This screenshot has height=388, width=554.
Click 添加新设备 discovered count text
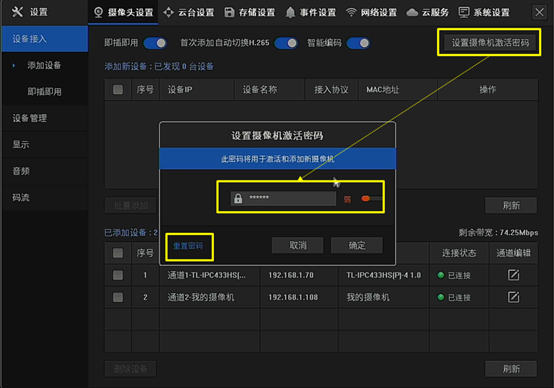pyautogui.click(x=159, y=66)
